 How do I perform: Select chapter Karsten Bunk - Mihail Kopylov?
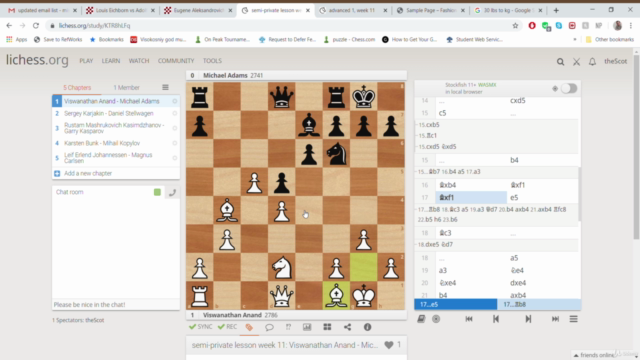tap(102, 143)
